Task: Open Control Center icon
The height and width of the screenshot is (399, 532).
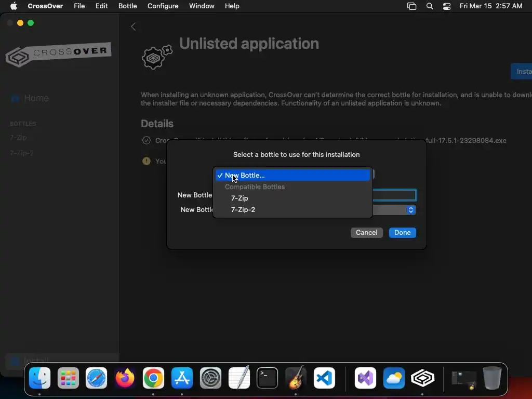Action: [447, 6]
